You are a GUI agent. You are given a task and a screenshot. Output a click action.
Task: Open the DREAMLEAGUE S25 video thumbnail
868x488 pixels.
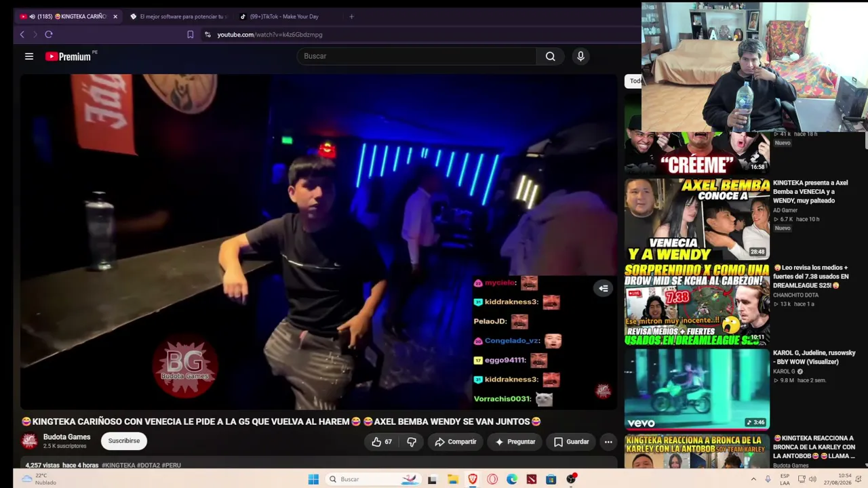click(697, 304)
